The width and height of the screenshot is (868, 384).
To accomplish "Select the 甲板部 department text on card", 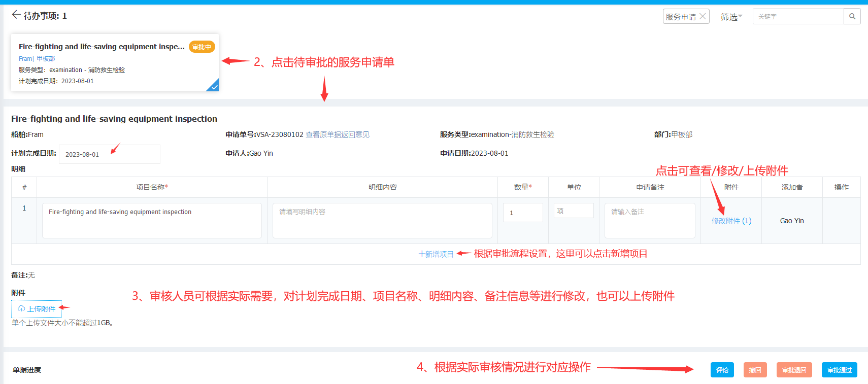I will pyautogui.click(x=46, y=59).
